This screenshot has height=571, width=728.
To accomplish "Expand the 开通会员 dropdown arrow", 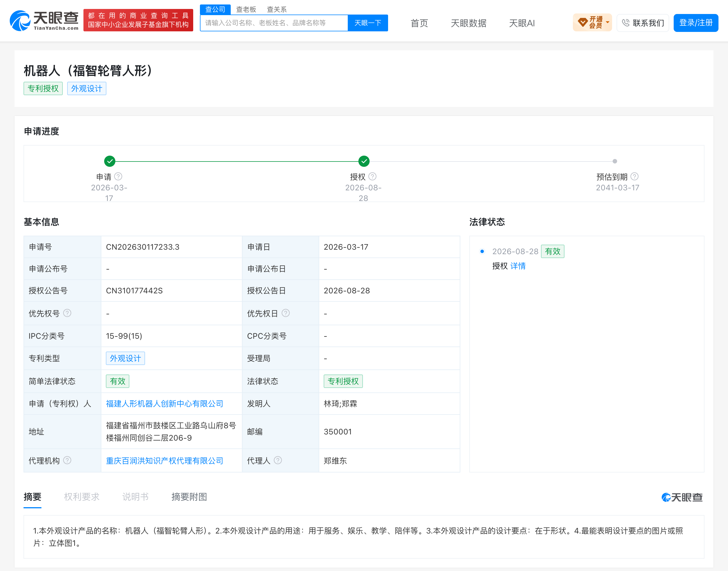I will [608, 22].
